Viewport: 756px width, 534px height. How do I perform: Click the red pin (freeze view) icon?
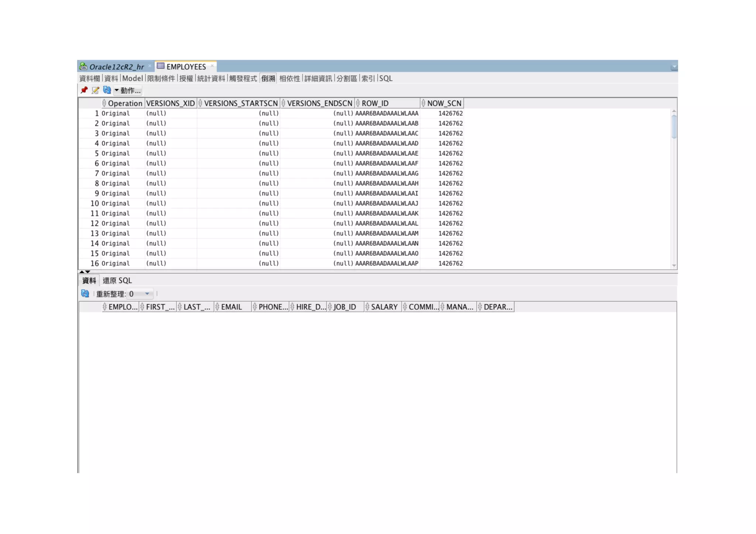84,90
